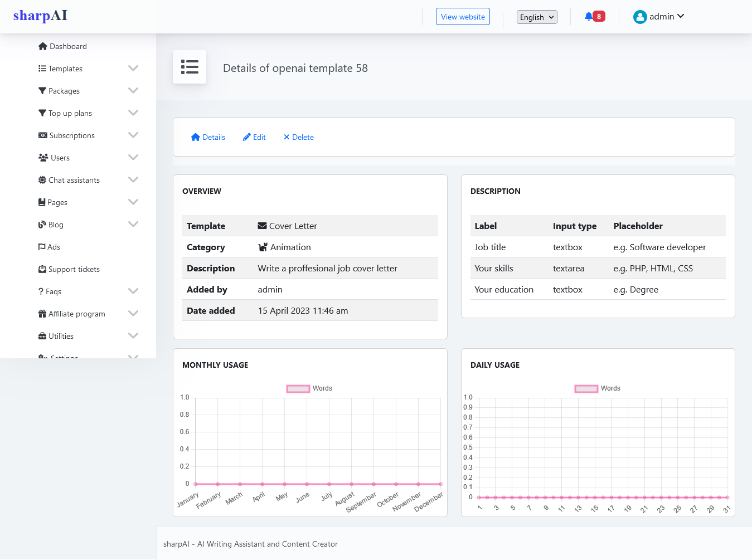Click the Delete template link

pos(298,137)
